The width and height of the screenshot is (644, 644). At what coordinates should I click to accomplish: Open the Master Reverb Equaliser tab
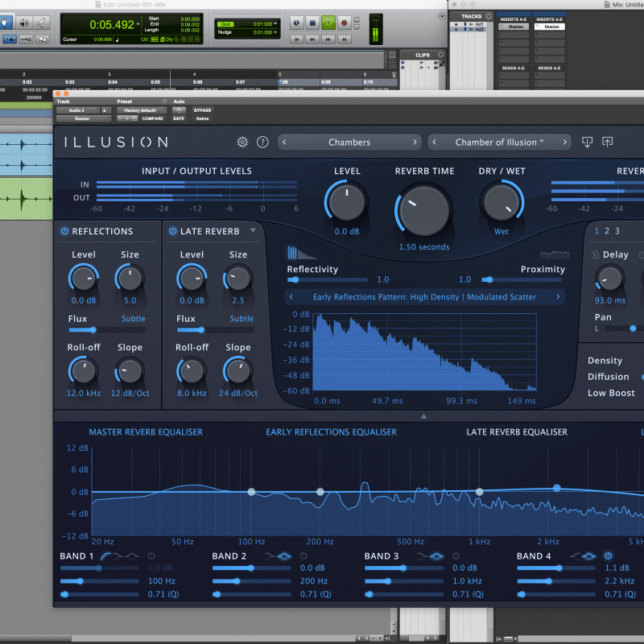(x=146, y=432)
